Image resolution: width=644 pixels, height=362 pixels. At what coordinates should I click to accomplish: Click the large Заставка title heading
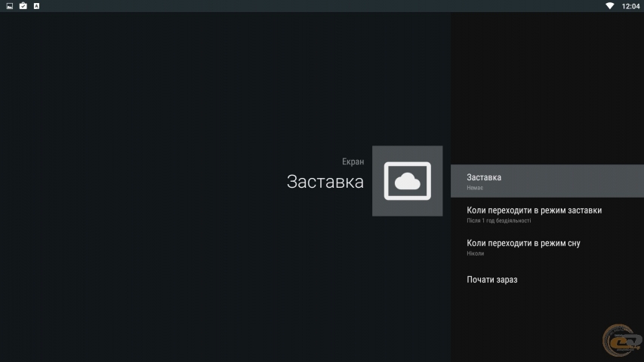325,182
